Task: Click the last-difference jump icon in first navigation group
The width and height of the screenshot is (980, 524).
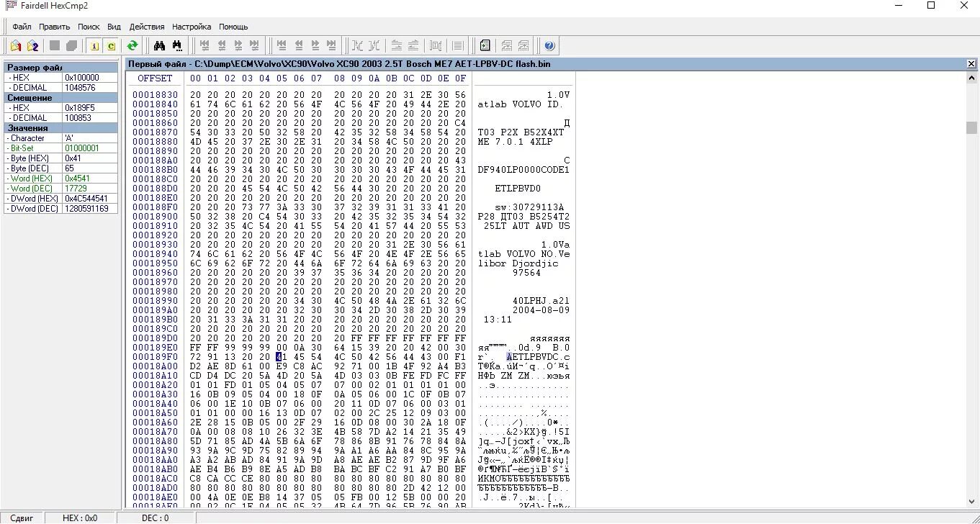Action: tap(256, 46)
